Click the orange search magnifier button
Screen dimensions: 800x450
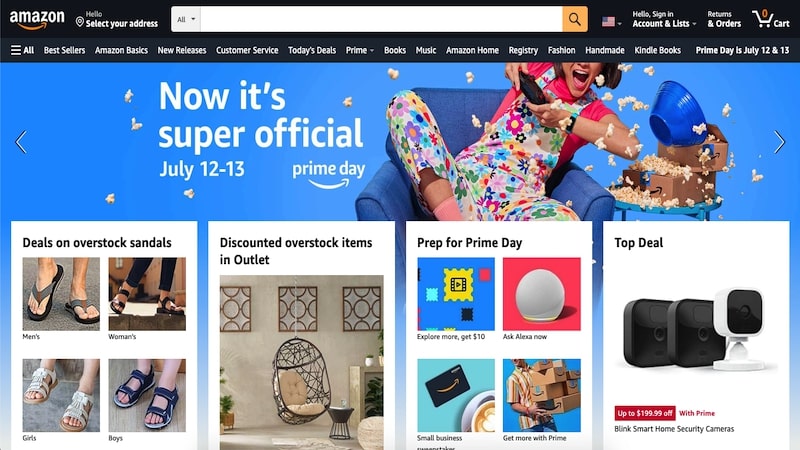575,19
